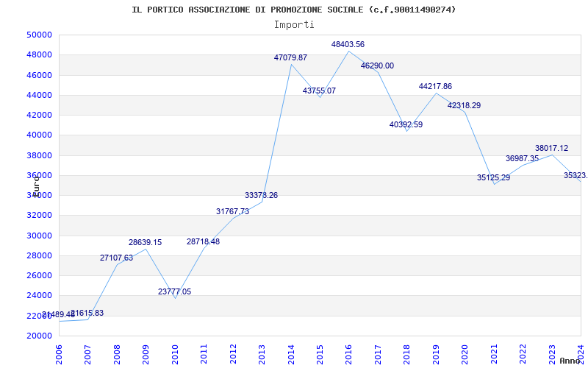Click data label 40392.59 for 2018

pos(406,124)
